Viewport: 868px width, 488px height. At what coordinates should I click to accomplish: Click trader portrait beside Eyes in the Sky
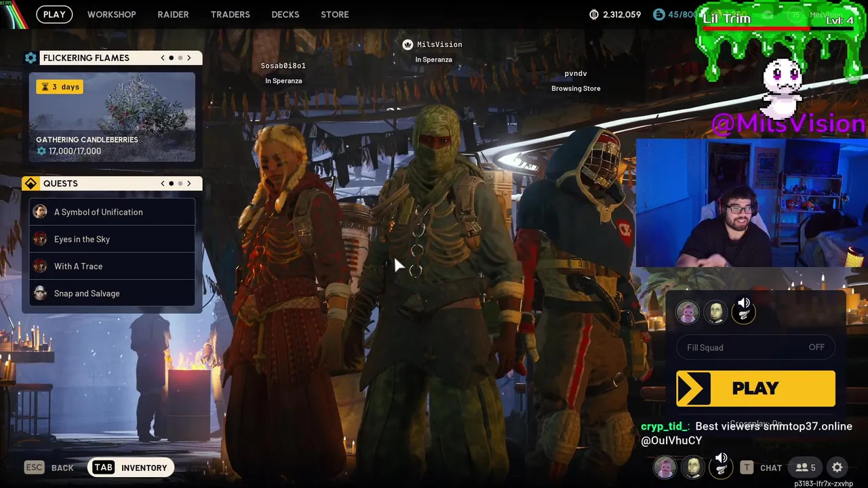(x=41, y=239)
